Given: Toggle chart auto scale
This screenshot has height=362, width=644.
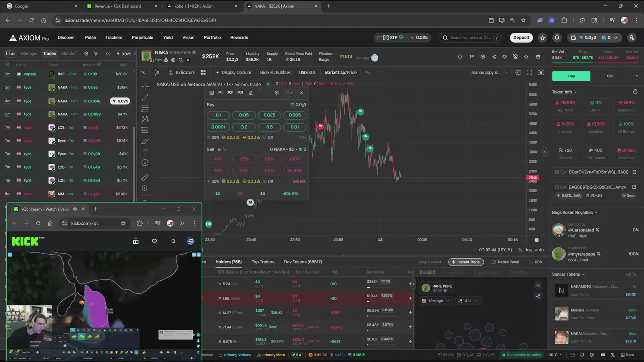Looking at the screenshot, I should 539,250.
